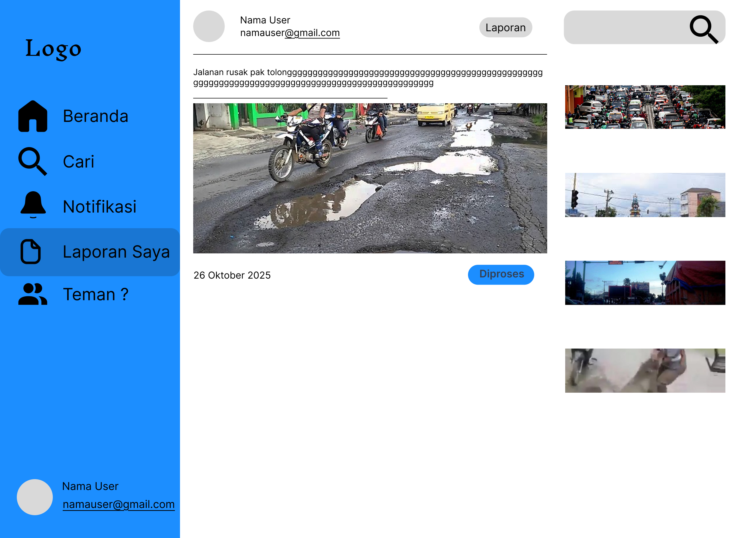Click the Notifikasi bell icon
Viewport: 756px width, 538px height.
tap(33, 204)
